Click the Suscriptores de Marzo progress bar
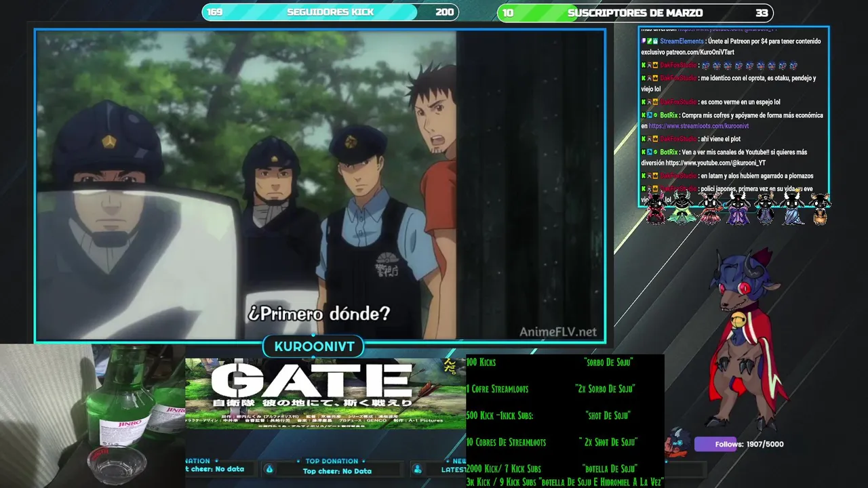 click(635, 12)
